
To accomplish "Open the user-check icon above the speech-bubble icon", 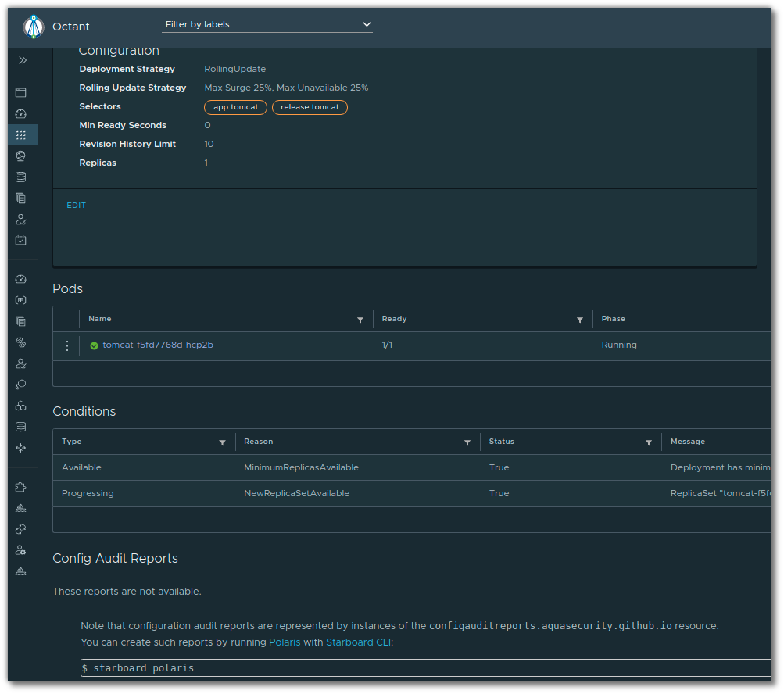I will pyautogui.click(x=20, y=363).
